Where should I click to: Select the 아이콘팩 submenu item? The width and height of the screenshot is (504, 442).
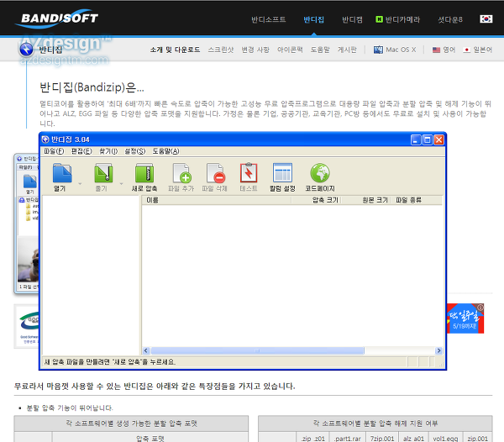[290, 50]
